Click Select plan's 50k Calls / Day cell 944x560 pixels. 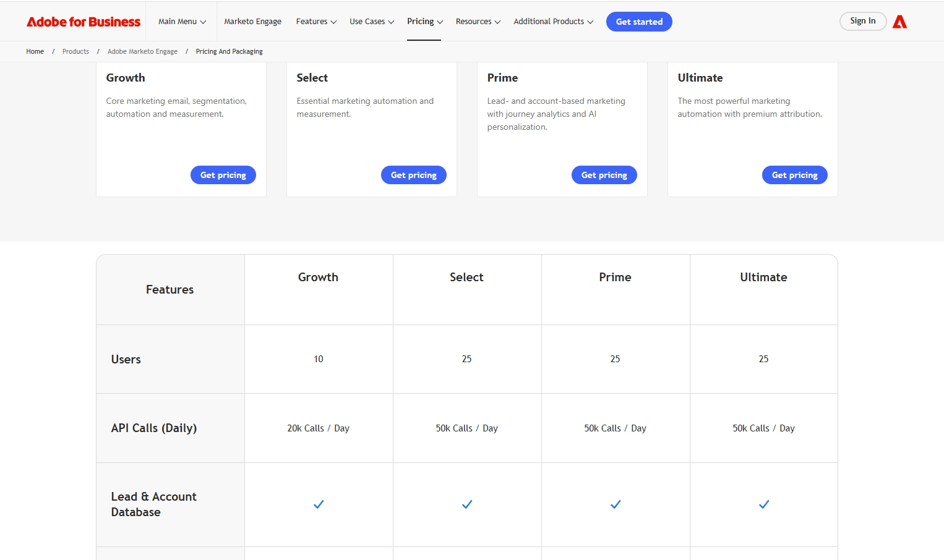(x=467, y=428)
